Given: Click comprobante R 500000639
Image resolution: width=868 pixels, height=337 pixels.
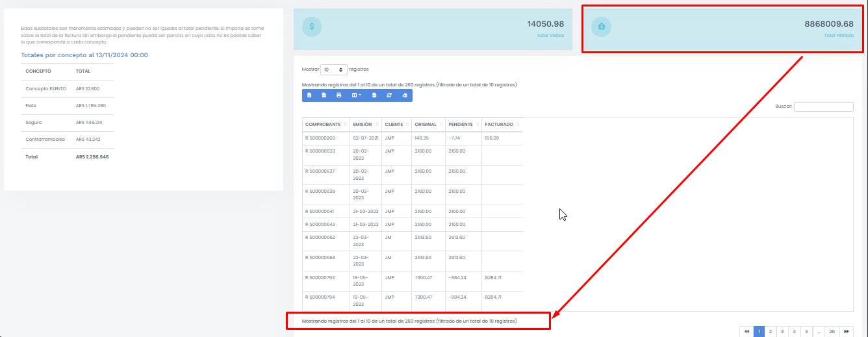Looking at the screenshot, I should point(320,191).
